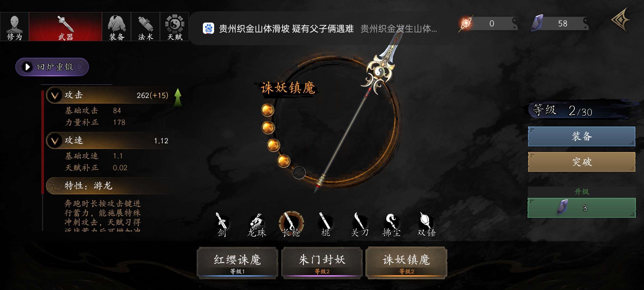Click the golden back arrow icon
Screen dimensions: 644x290
coord(621,20)
